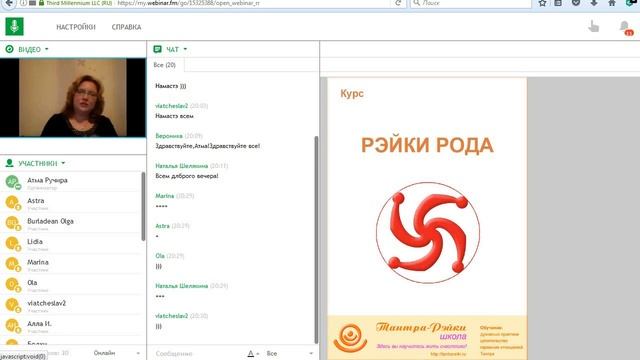Click the browser back arrow button
This screenshot has height=360, width=640.
[x=9, y=3]
